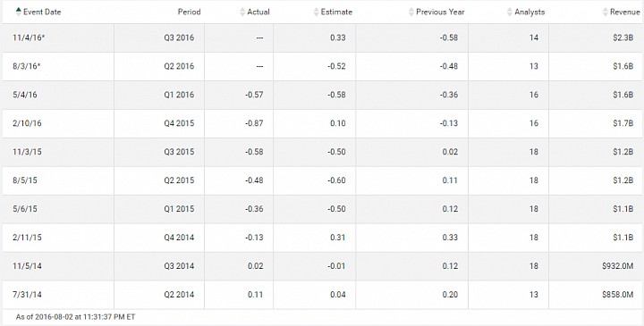This screenshot has width=644, height=326.
Task: Click the sort arrows beside Actual
Action: pos(242,12)
